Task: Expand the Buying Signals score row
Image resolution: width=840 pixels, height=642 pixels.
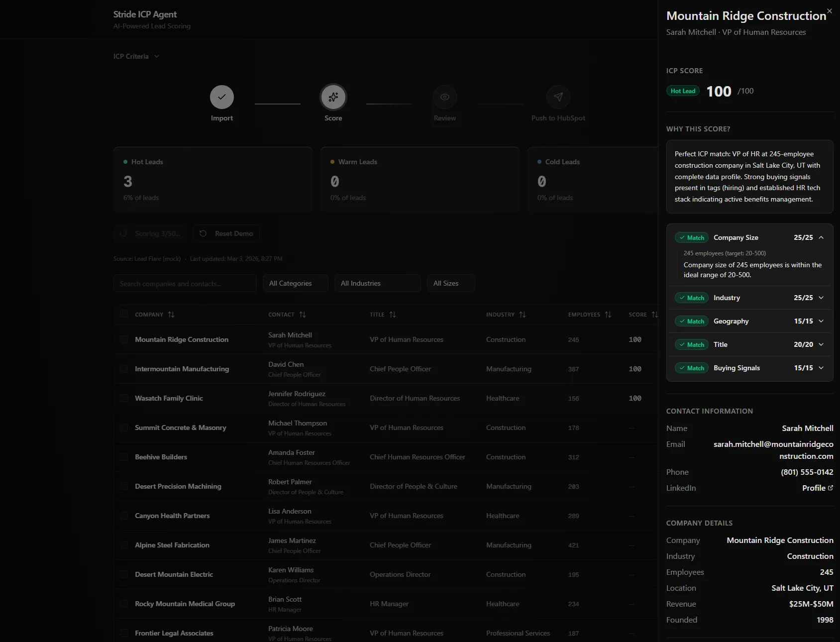Action: [x=821, y=368]
